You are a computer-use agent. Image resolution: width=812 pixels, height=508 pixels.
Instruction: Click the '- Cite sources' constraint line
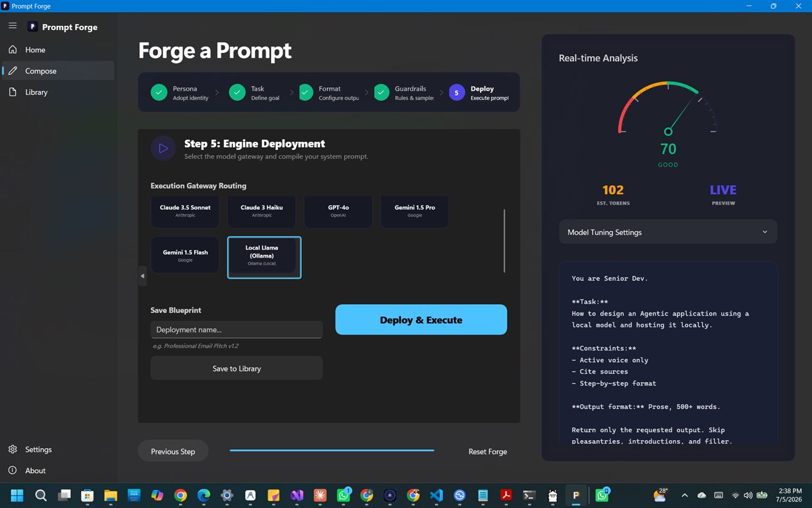pyautogui.click(x=599, y=372)
